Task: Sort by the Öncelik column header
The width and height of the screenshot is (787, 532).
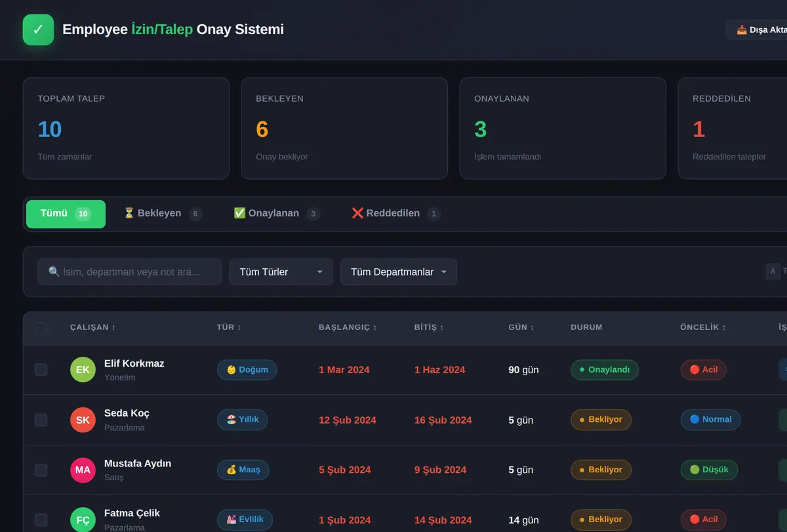Action: [x=704, y=327]
